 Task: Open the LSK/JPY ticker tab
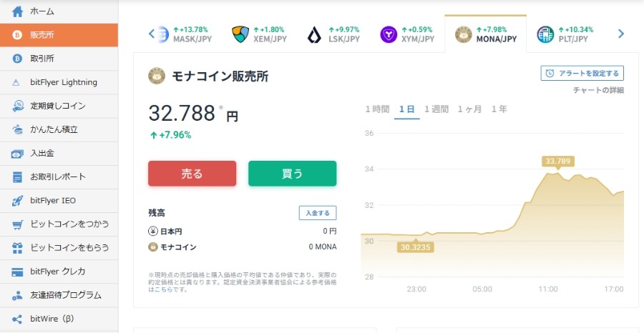tap(333, 34)
